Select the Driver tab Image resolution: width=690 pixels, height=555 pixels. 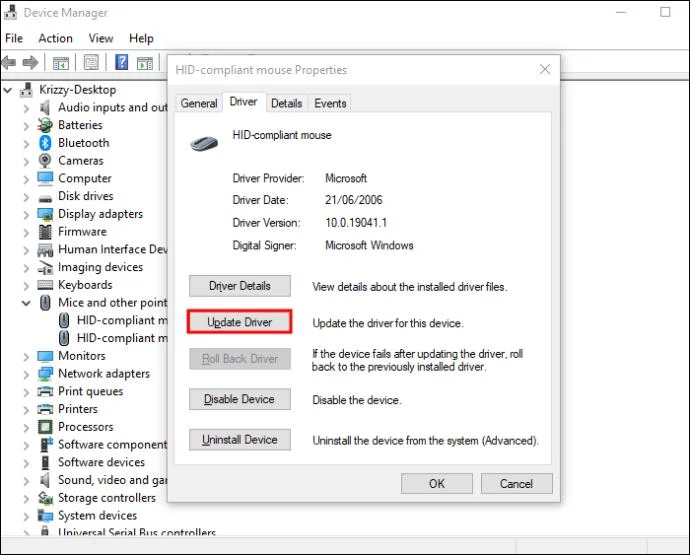(x=243, y=102)
